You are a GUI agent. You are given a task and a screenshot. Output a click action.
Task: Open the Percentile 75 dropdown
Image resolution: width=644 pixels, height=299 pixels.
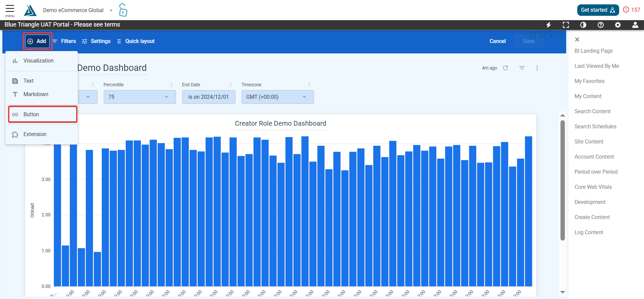tap(140, 97)
